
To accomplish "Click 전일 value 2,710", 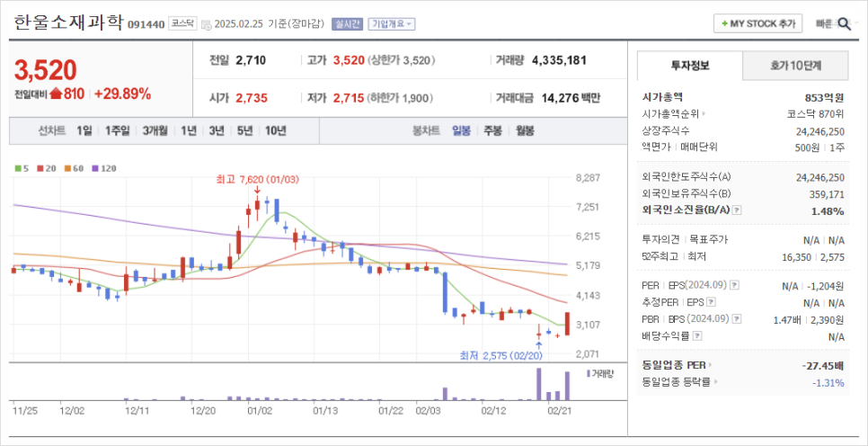I will [251, 60].
